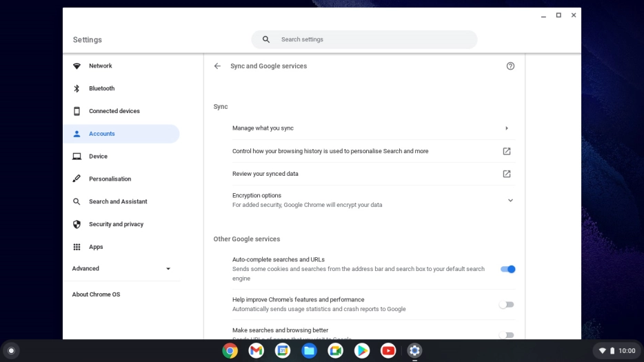Open Control how browsing history is used link
Image resolution: width=644 pixels, height=362 pixels.
point(373,151)
